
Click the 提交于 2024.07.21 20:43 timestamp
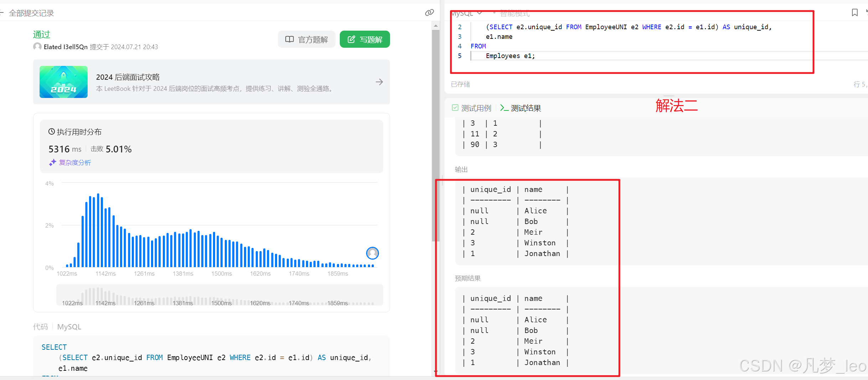pyautogui.click(x=124, y=47)
